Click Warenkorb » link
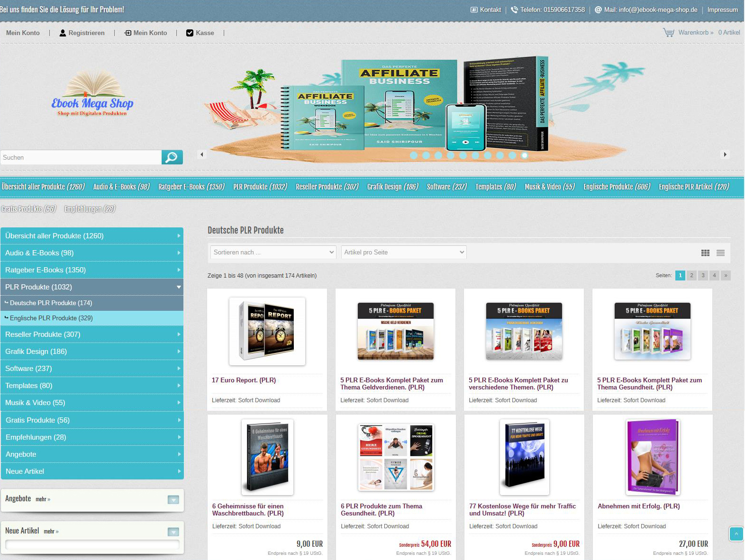The height and width of the screenshot is (560, 745). click(696, 33)
